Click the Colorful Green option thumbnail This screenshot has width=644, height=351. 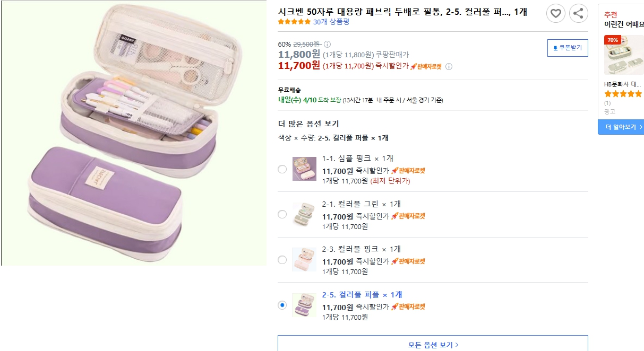pos(304,214)
